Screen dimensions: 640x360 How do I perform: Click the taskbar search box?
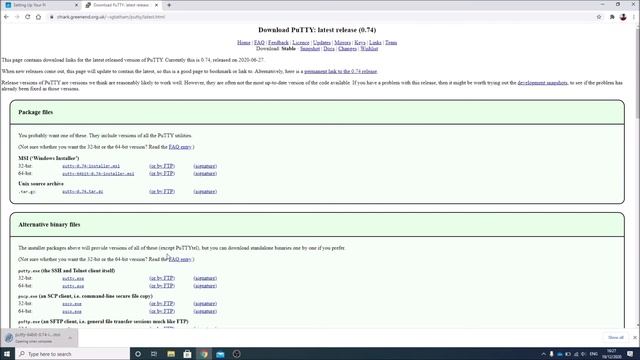(x=73, y=354)
